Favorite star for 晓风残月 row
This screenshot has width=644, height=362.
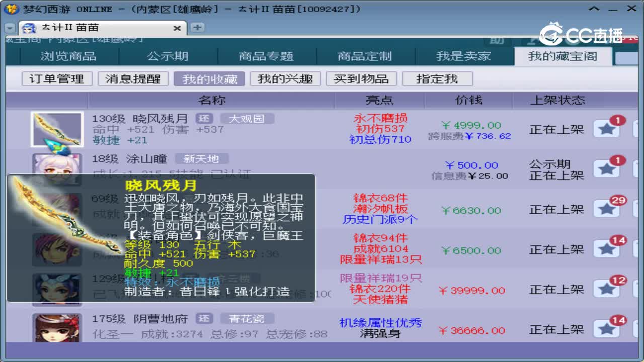coord(606,129)
